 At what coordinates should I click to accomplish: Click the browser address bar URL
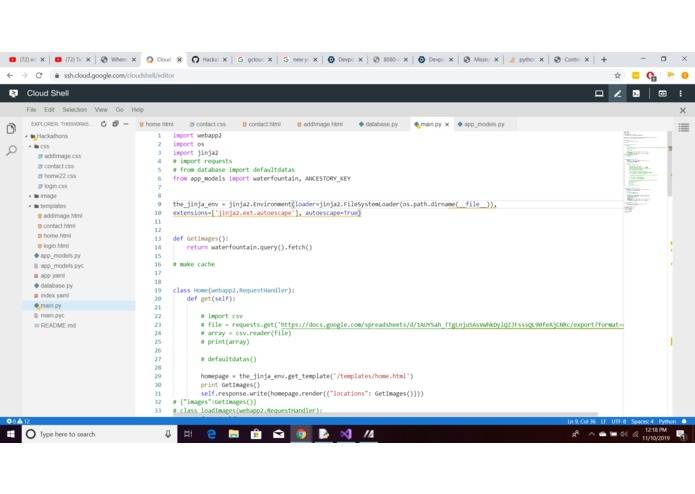tap(119, 76)
